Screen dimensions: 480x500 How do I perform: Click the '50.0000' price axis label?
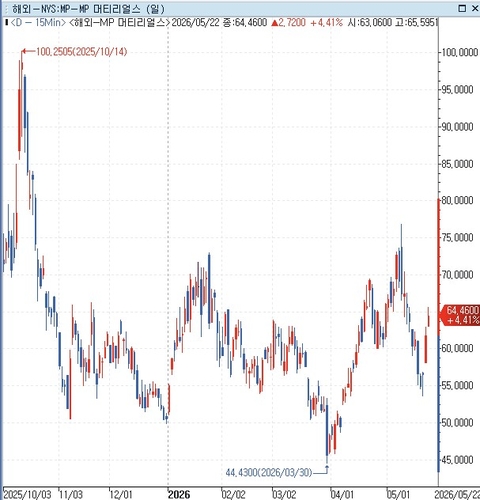pyautogui.click(x=457, y=423)
